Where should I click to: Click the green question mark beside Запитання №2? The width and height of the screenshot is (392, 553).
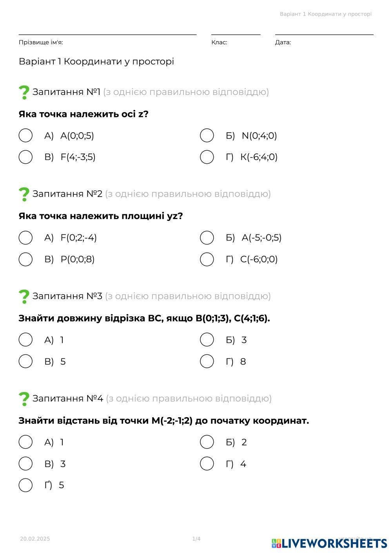click(24, 194)
